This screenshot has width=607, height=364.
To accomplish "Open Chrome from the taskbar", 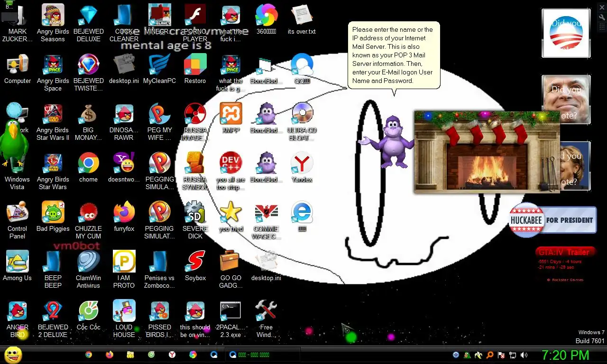I will click(x=89, y=355).
